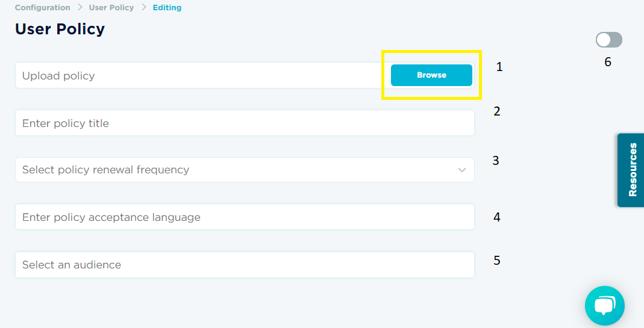This screenshot has height=328, width=644.
Task: Click the breadcrumb arrow before Editing
Action: point(143,8)
